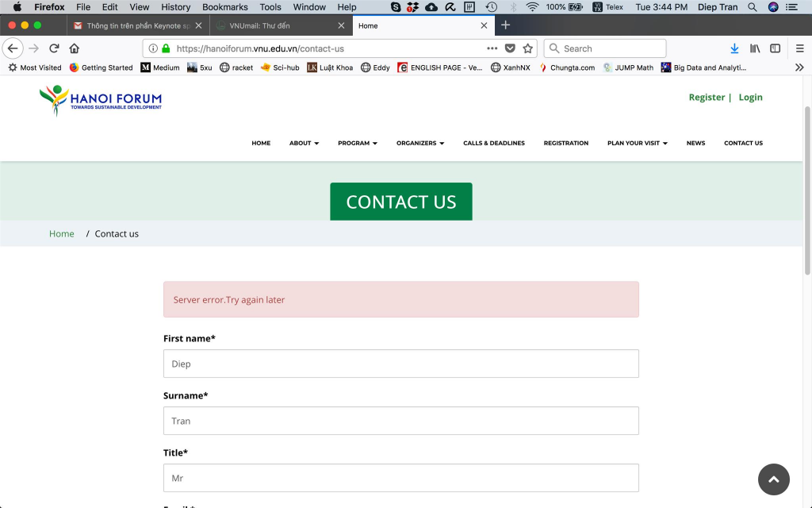The width and height of the screenshot is (812, 508).
Task: Expand the PROGRAM dropdown menu
Action: [x=357, y=144]
